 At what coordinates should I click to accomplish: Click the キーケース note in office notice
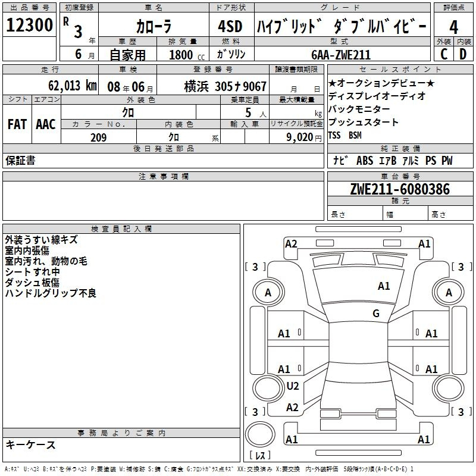pos(30,444)
